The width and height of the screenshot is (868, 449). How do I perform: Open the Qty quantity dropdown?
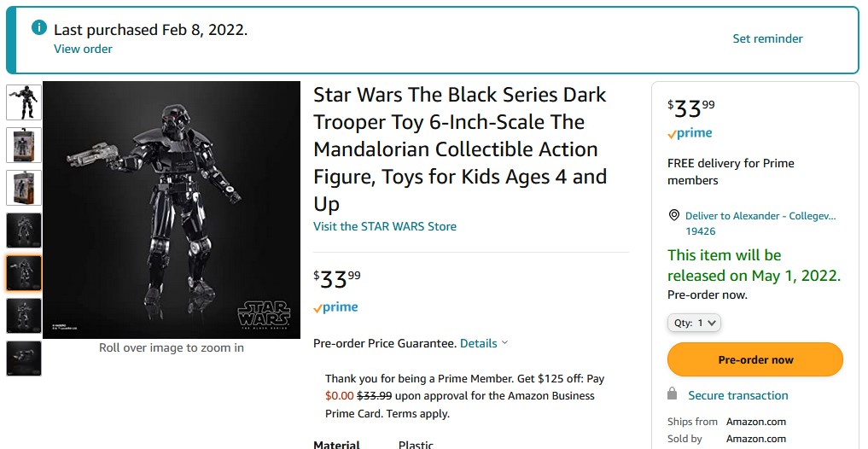[694, 324]
